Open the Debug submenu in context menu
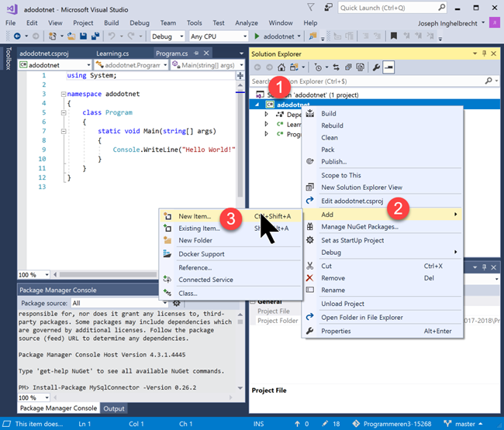Image resolution: width=504 pixels, height=430 pixels. (382, 253)
